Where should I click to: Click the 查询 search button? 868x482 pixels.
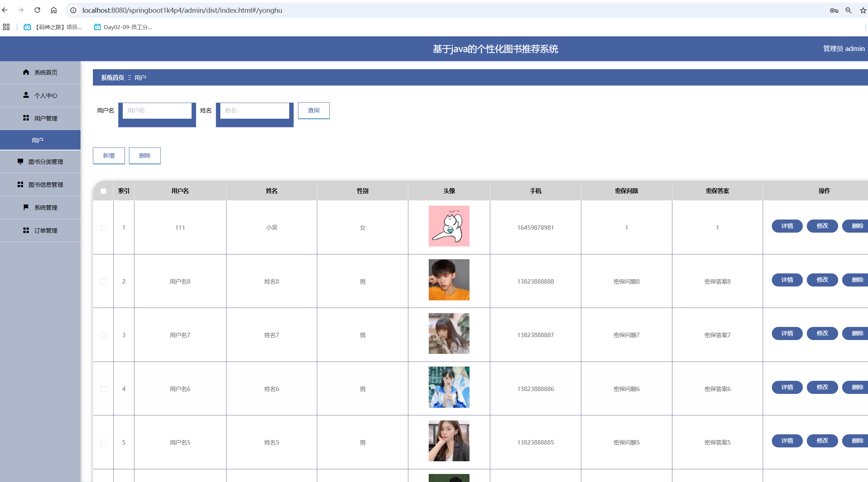[x=314, y=110]
